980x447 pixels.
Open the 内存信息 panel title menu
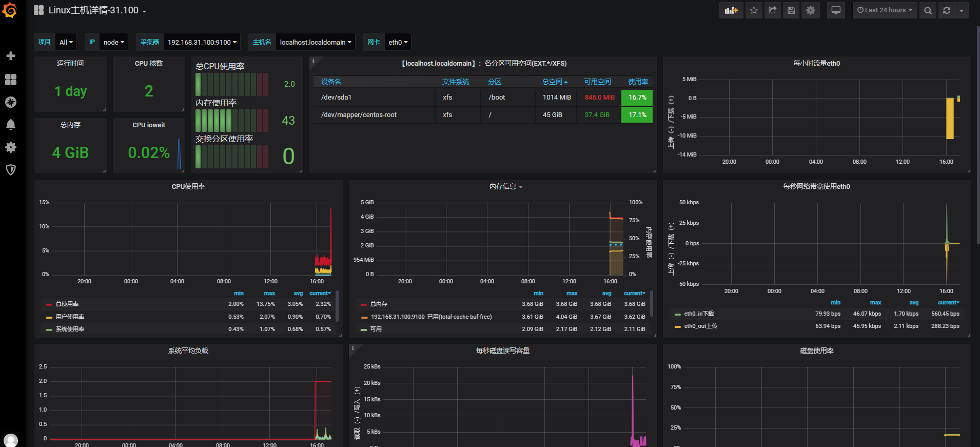tap(506, 187)
